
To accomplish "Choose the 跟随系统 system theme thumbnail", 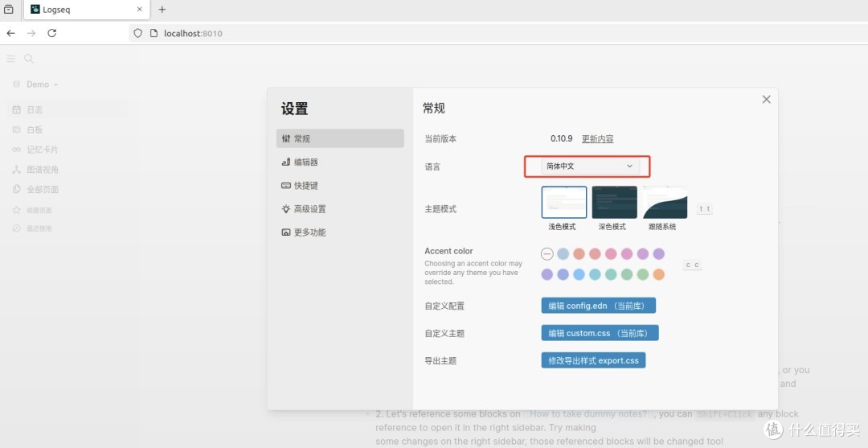I will point(665,202).
